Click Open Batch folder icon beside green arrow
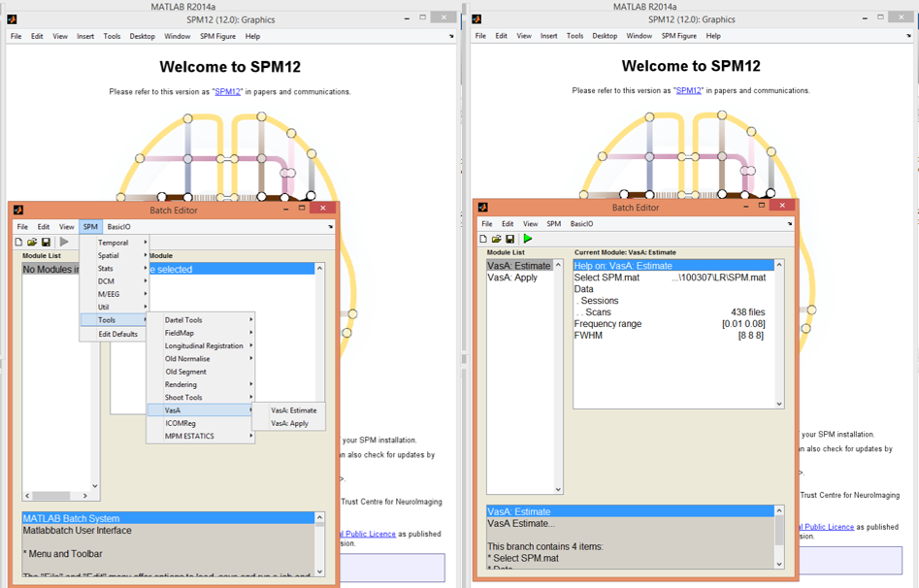 pos(496,239)
